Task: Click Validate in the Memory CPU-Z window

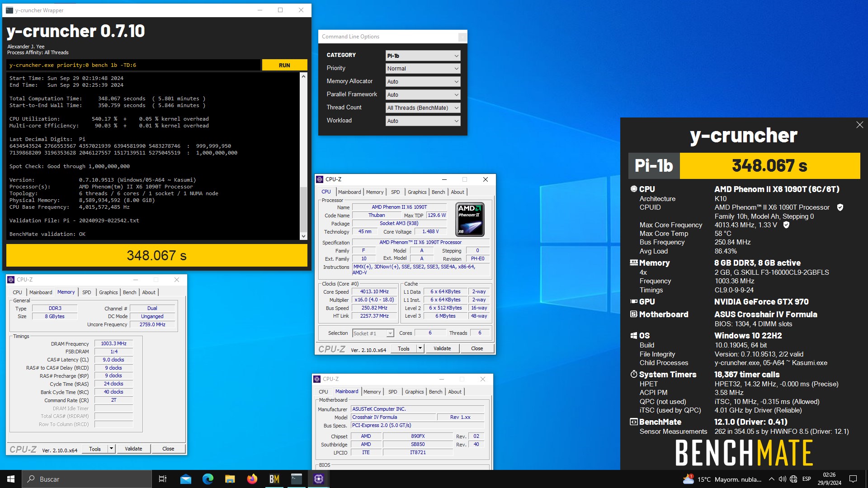Action: pos(133,449)
